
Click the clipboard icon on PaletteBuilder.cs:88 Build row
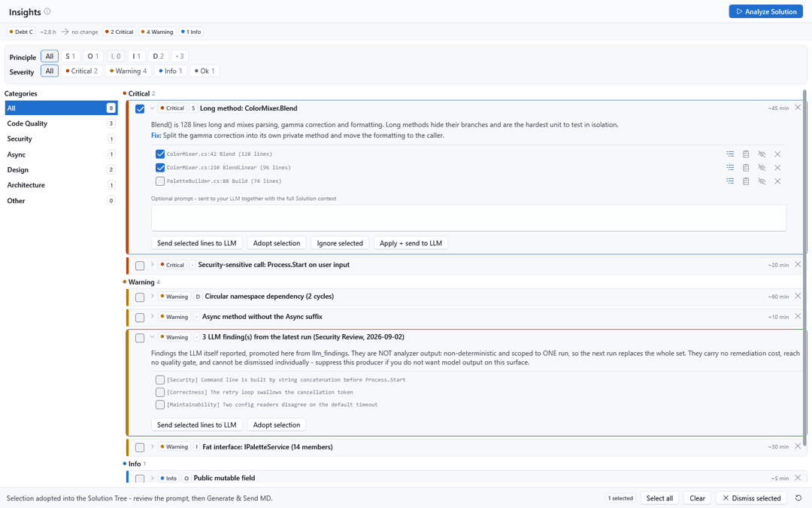point(746,181)
